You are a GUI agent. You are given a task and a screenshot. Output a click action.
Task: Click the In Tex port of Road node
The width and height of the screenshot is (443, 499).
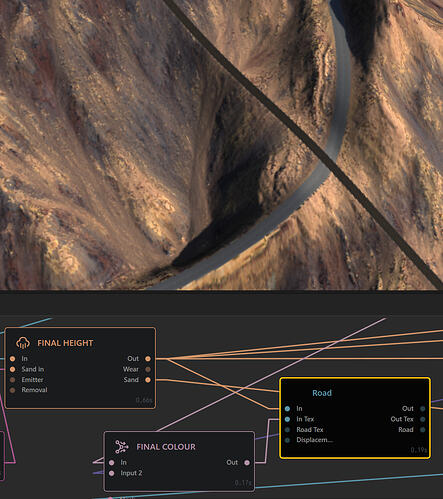287,419
